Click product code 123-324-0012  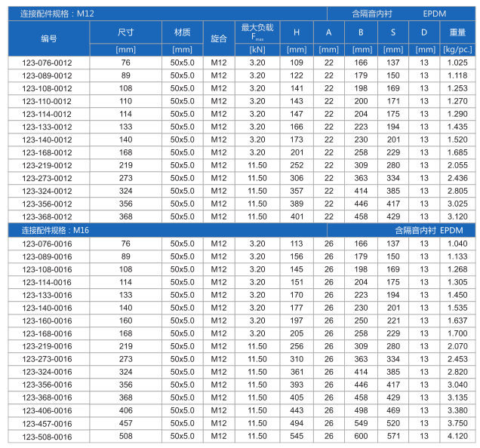[47, 192]
